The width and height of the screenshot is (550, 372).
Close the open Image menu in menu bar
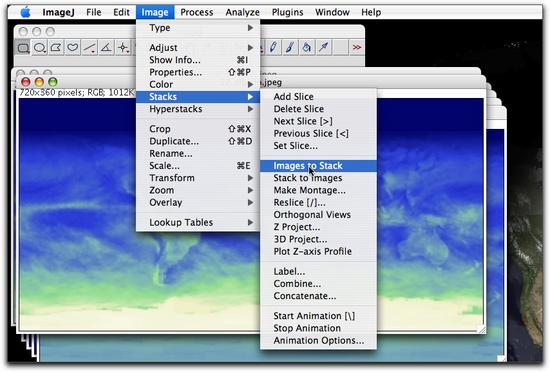click(x=155, y=12)
